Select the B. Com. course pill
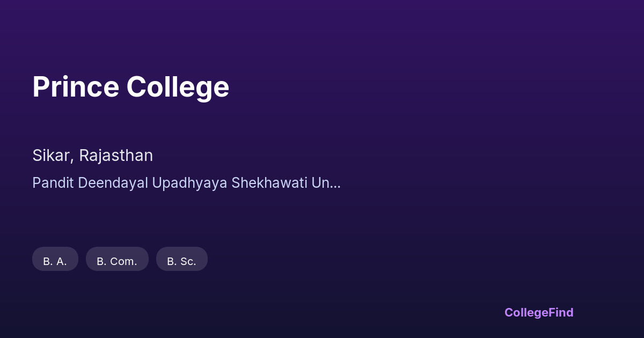The image size is (644, 338). [x=117, y=259]
